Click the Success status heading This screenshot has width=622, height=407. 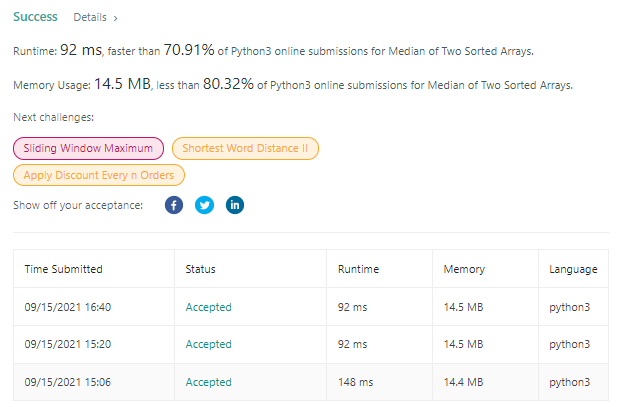pyautogui.click(x=35, y=17)
